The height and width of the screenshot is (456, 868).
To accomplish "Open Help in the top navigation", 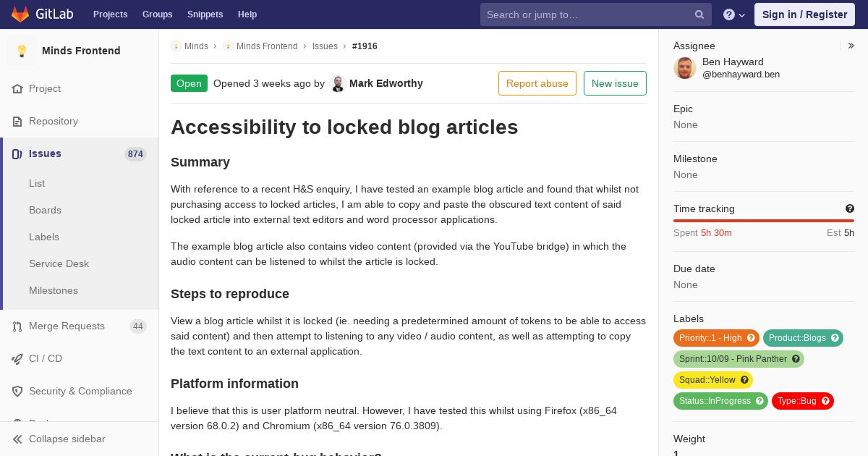I will tap(247, 14).
